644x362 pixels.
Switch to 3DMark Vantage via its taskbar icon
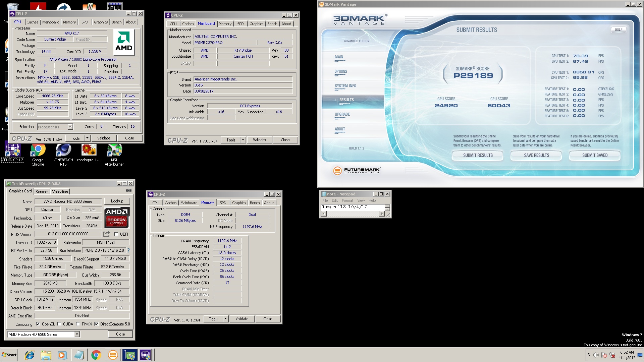pyautogui.click(x=113, y=355)
